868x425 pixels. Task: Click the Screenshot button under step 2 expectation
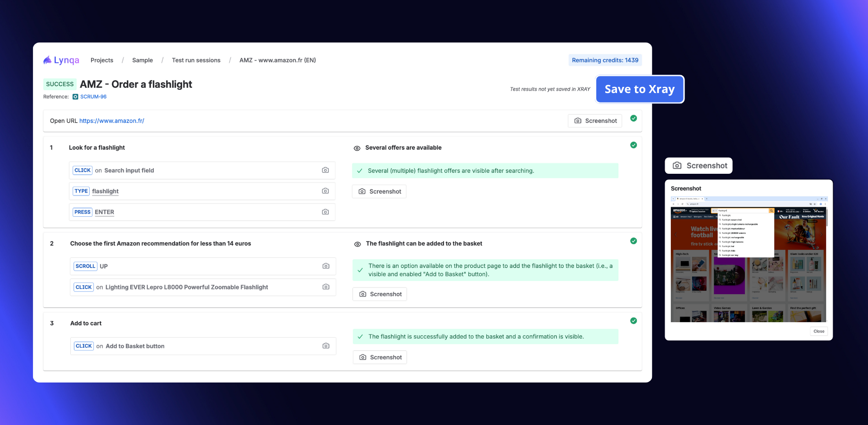pyautogui.click(x=379, y=294)
